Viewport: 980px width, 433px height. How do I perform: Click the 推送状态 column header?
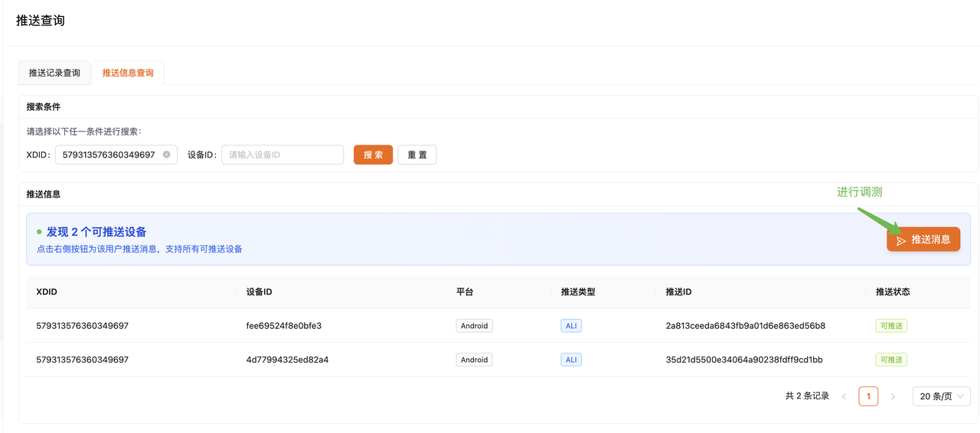893,291
